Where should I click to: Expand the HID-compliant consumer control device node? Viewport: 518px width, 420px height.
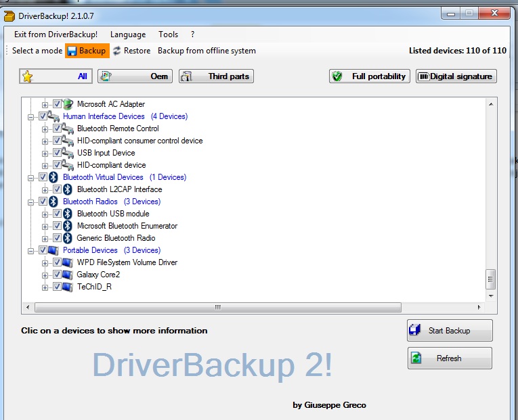(x=45, y=141)
